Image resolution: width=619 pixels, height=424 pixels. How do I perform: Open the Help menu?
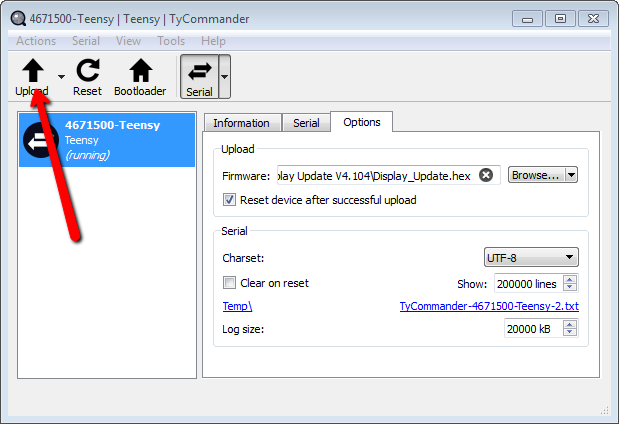[x=213, y=41]
